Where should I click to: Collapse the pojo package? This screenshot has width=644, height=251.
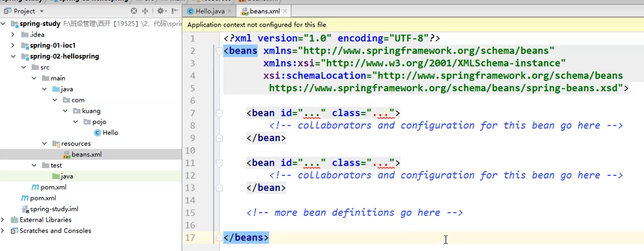[x=76, y=122]
